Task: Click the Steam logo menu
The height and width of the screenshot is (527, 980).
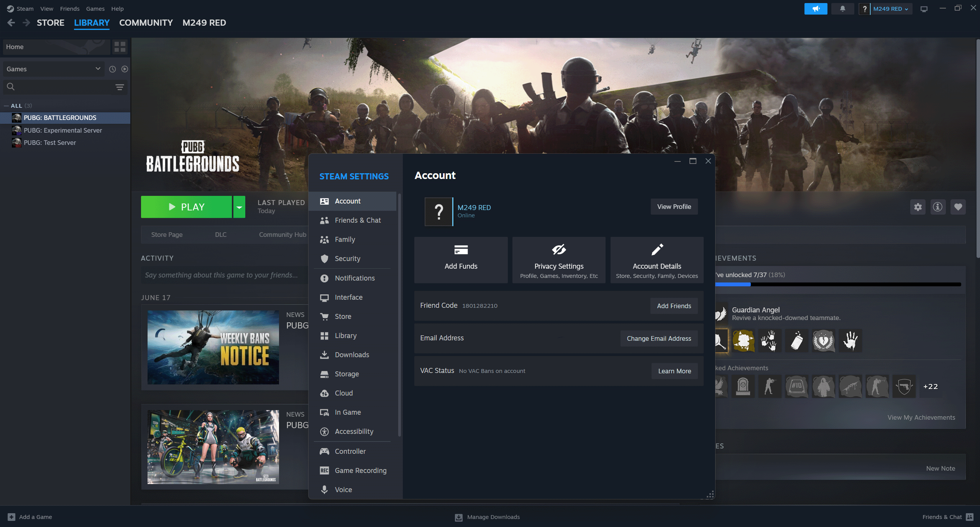Action: point(10,8)
